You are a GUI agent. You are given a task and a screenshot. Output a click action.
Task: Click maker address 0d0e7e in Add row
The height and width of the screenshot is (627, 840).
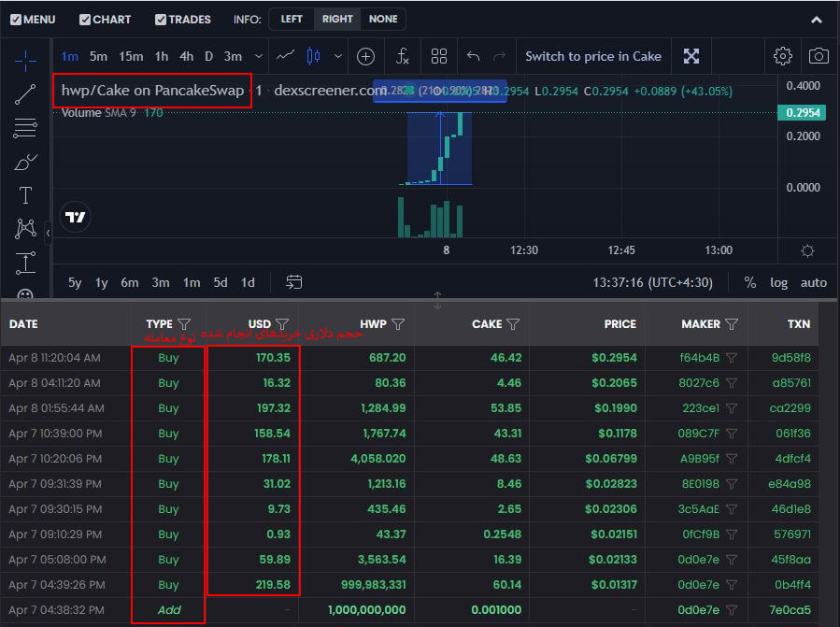(x=699, y=610)
